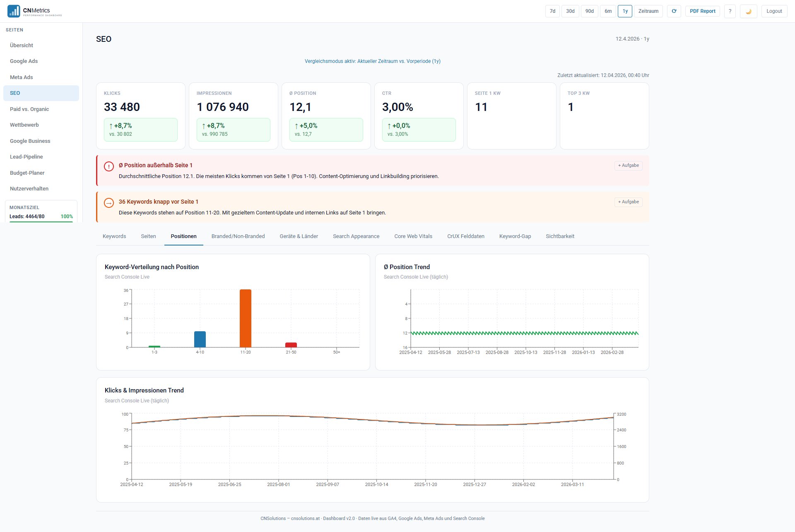795x532 pixels.
Task: Switch to the Core Web Vitals tab
Action: pyautogui.click(x=413, y=236)
